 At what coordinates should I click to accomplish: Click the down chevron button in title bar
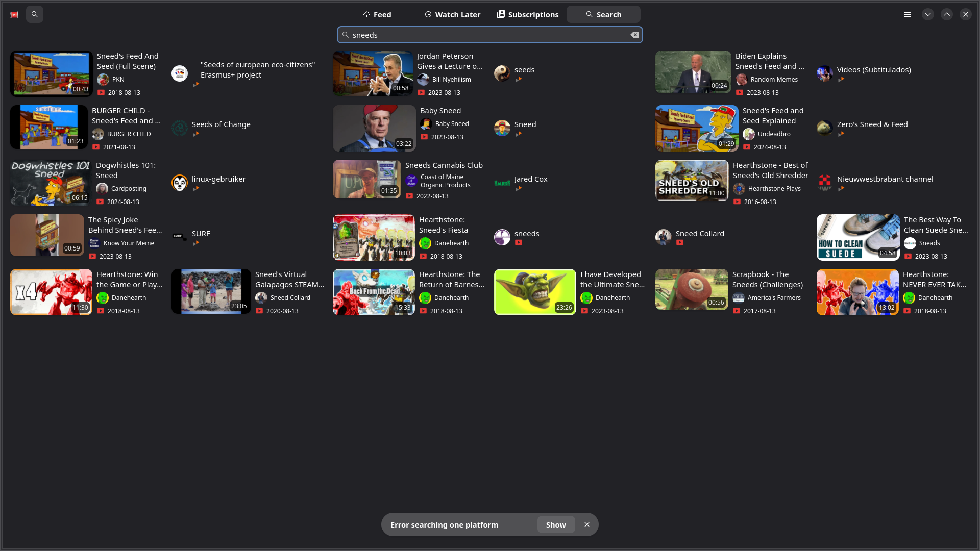927,14
